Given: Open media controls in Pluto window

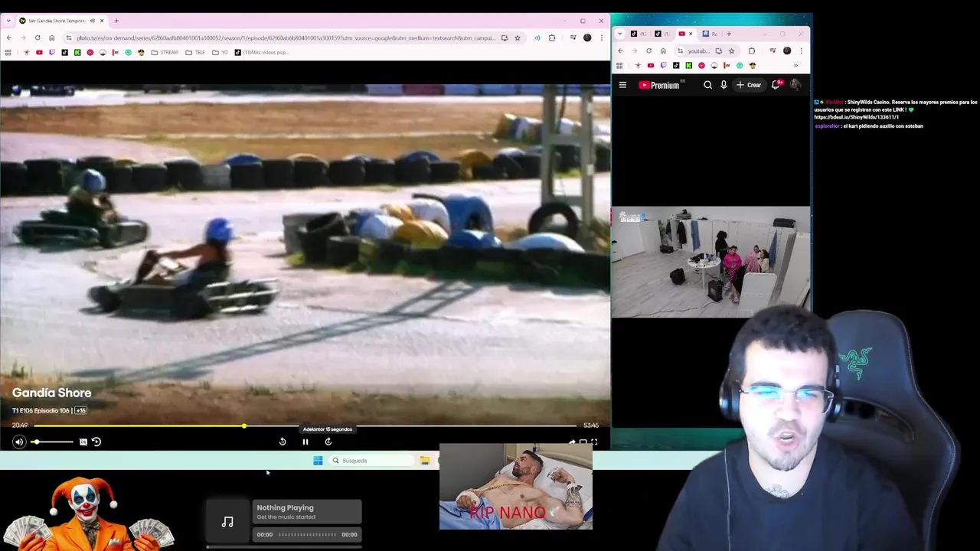Looking at the screenshot, I should 573,37.
